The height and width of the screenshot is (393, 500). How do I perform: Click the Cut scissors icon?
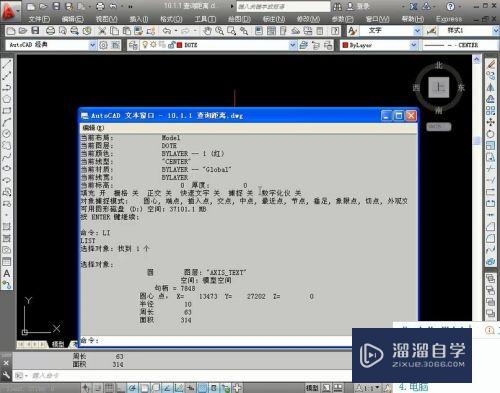pos(102,31)
